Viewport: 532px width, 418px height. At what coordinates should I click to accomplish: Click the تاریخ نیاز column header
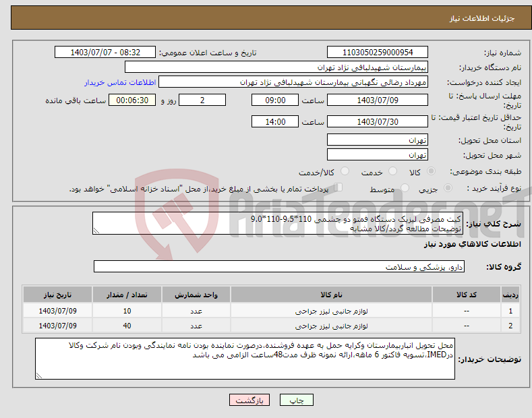point(58,295)
